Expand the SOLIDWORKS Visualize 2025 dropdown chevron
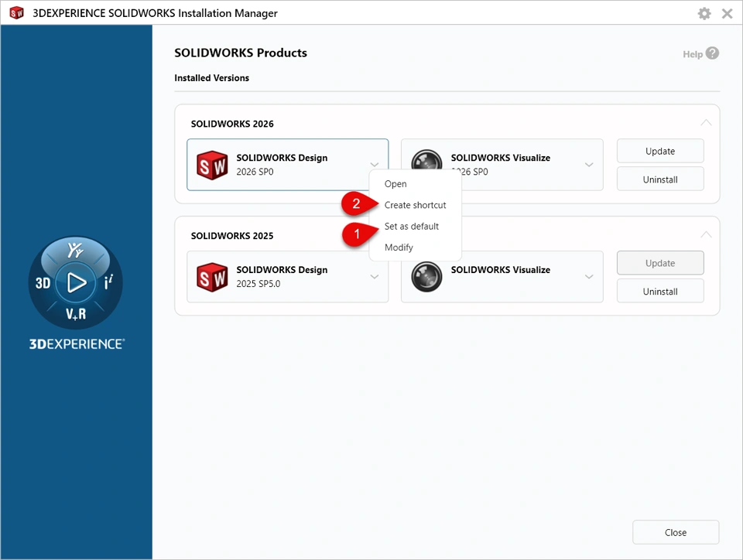Viewport: 743px width, 560px height. pyautogui.click(x=589, y=277)
